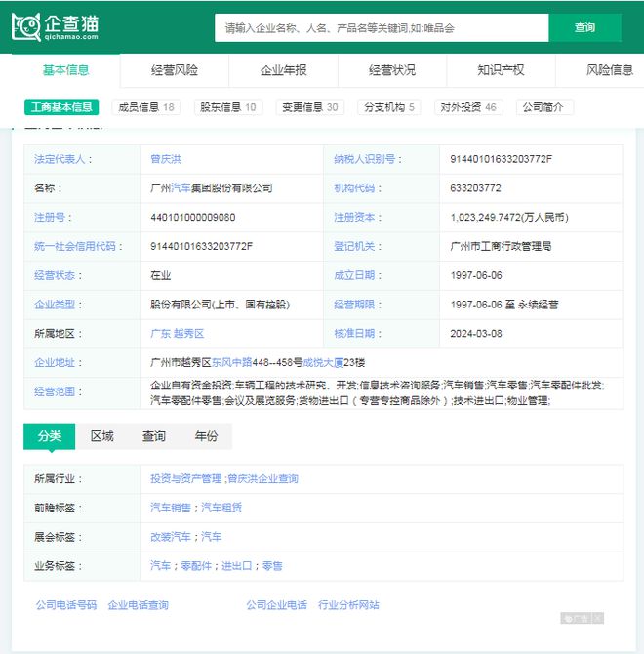Select the 区域 tab

pos(101,436)
